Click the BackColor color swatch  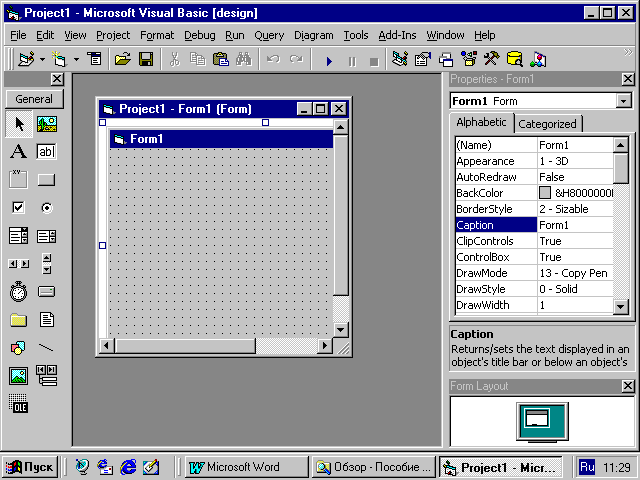point(545,193)
